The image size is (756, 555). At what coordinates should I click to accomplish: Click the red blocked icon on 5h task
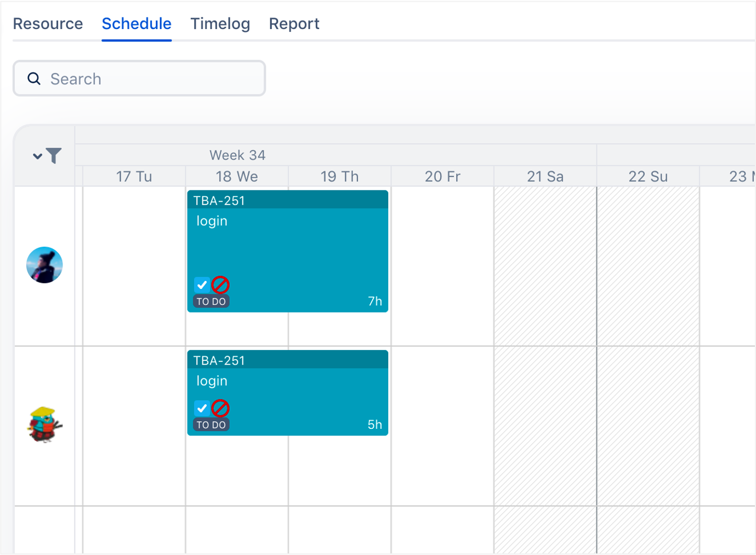pos(220,408)
